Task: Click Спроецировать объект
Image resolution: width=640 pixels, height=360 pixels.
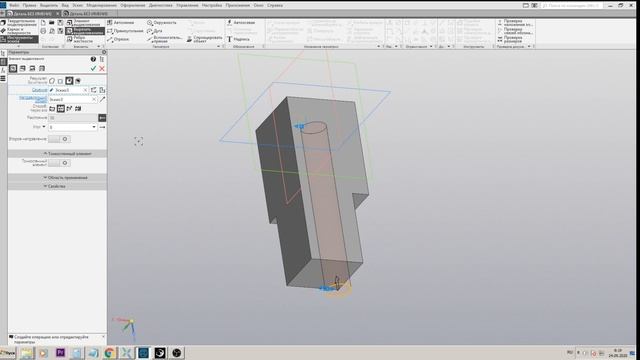Action: (204, 39)
